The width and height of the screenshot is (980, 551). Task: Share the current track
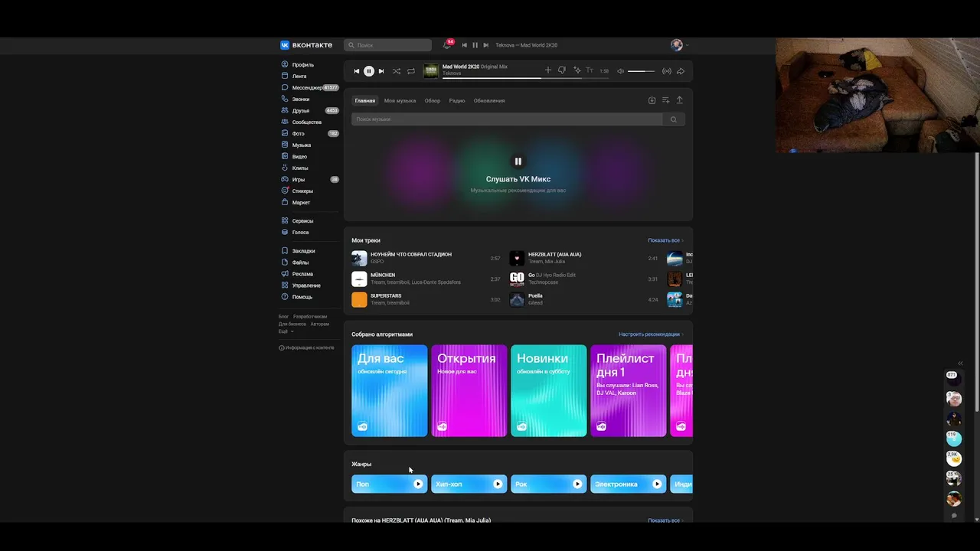tap(681, 71)
